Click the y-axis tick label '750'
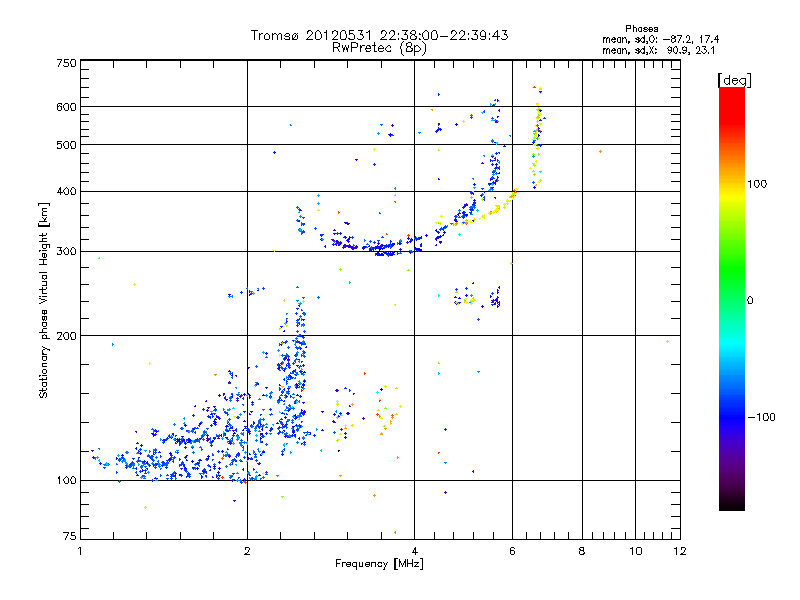This screenshot has height=600, width=800. 67,63
